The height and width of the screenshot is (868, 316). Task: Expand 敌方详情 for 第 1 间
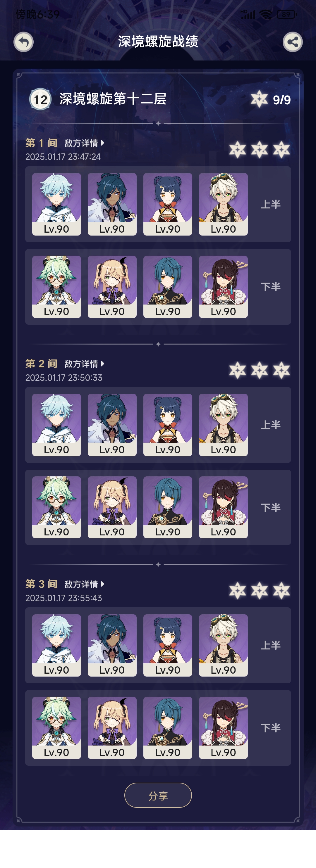point(84,143)
